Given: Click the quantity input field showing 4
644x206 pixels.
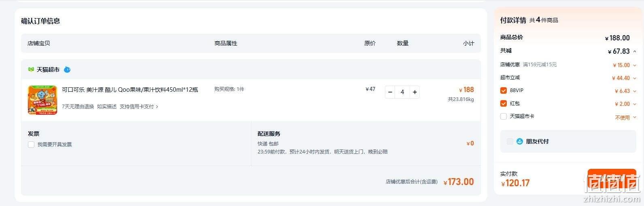Looking at the screenshot, I should pos(402,92).
